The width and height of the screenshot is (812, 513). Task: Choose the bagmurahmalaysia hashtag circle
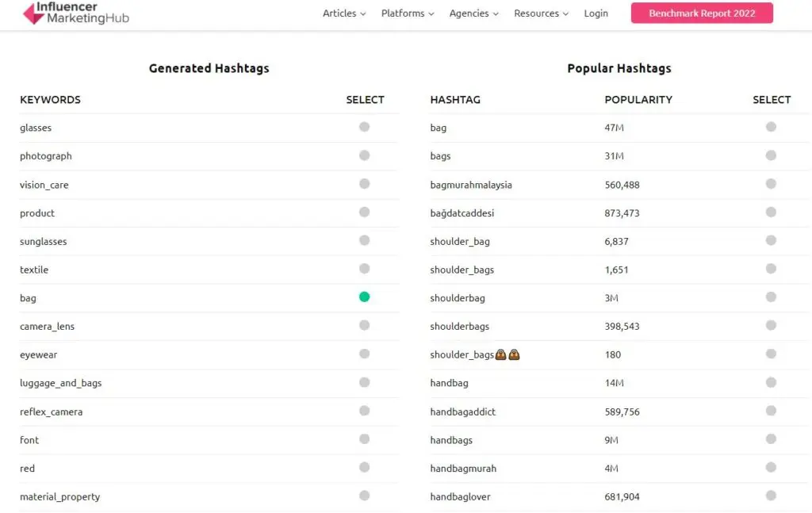(771, 184)
